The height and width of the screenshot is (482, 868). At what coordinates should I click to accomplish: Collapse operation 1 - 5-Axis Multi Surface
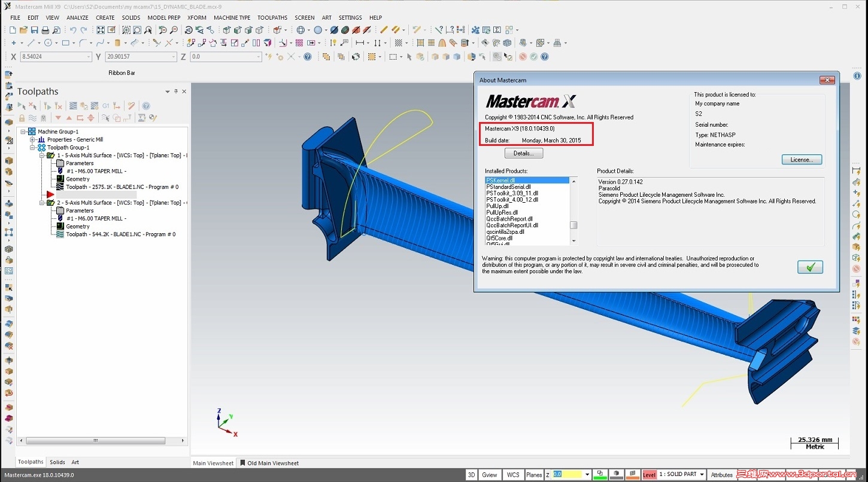pos(42,155)
